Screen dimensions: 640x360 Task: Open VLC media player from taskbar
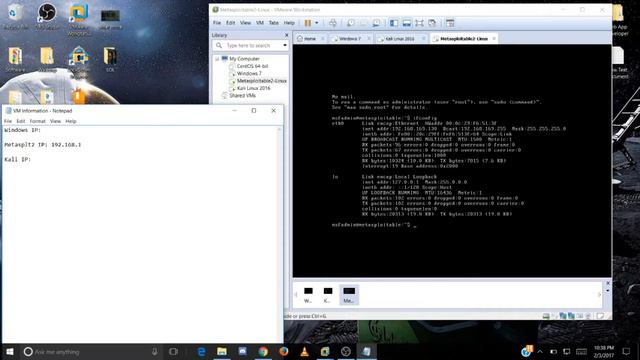tap(304, 351)
